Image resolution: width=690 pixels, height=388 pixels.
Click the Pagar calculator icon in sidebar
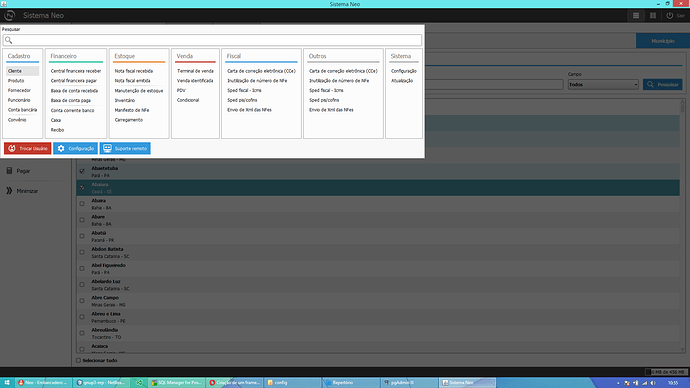point(9,171)
